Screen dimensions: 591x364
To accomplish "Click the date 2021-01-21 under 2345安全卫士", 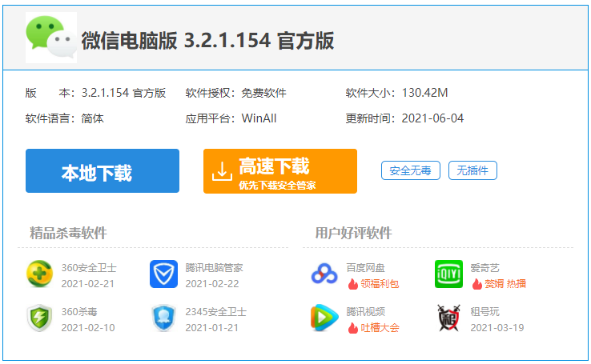I will [212, 328].
